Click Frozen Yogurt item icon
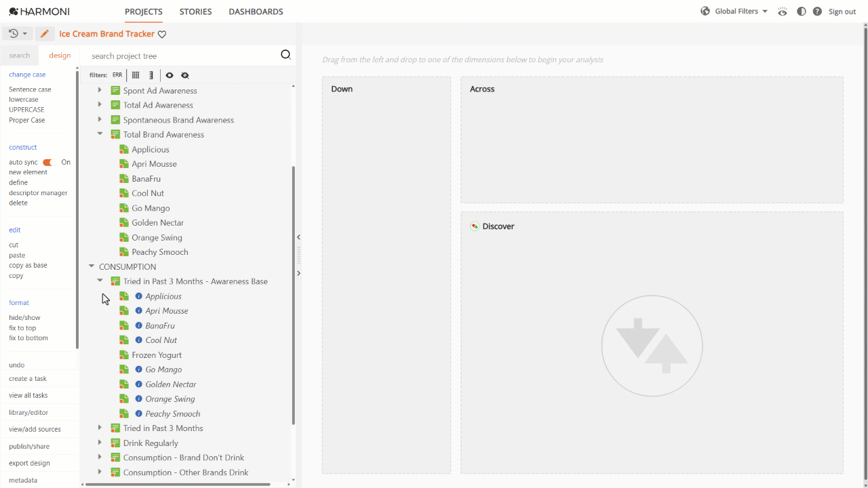Image resolution: width=868 pixels, height=488 pixels. (x=123, y=354)
